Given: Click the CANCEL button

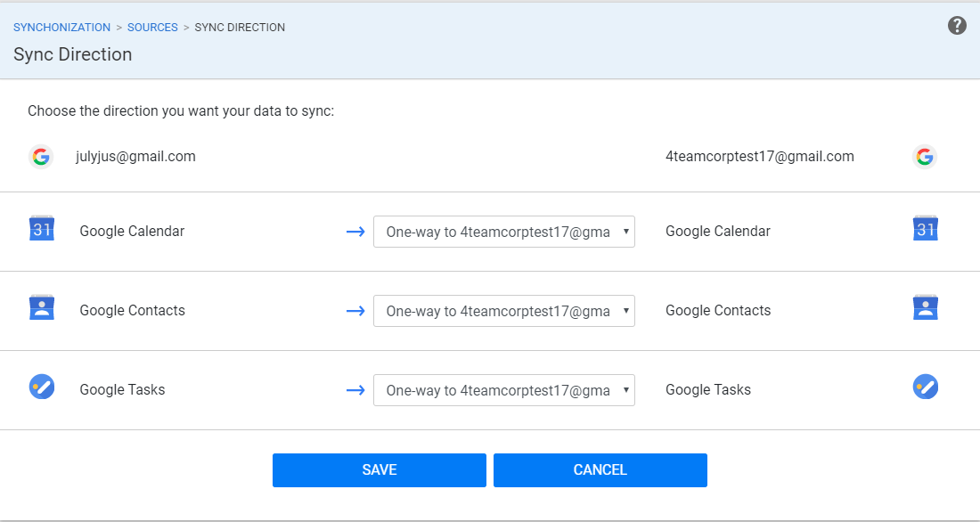Looking at the screenshot, I should (600, 470).
